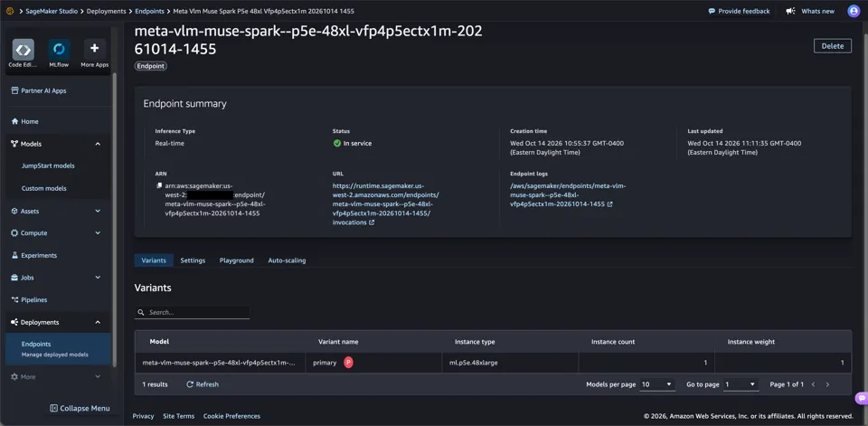Click the sidebar vertical scrollbar
This screenshot has width=868, height=426.
(x=115, y=219)
